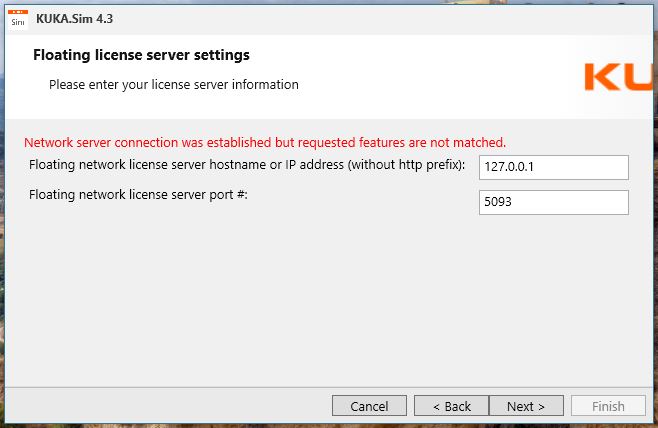Click the KUKA.Sim app icon in title bar
Screen dimensions: 658x428
tap(18, 19)
